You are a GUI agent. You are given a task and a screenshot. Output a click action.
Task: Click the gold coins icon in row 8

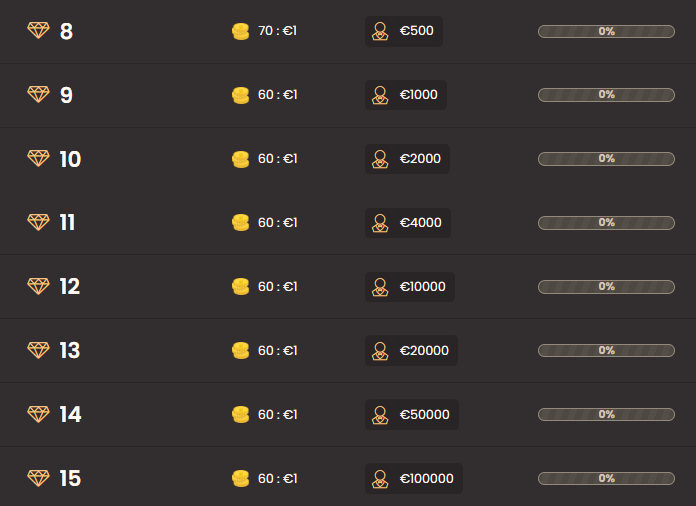click(240, 31)
